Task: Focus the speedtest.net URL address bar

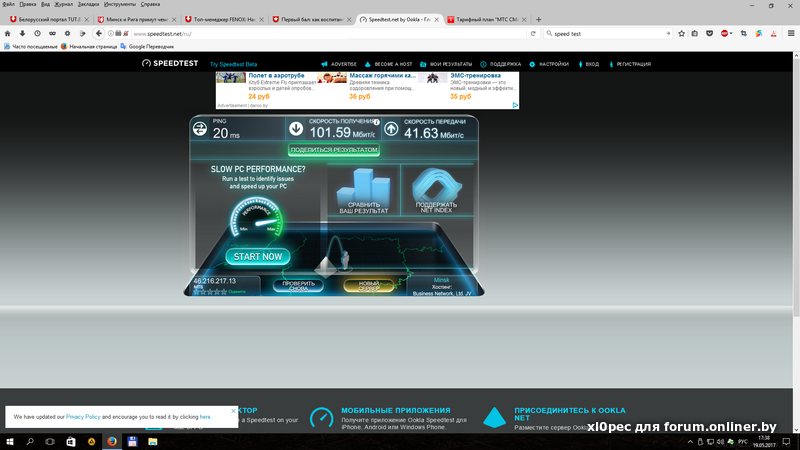Action: tap(327, 34)
